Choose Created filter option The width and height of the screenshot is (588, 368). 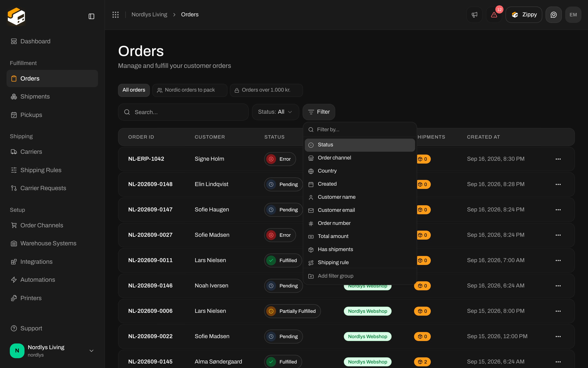(360, 184)
